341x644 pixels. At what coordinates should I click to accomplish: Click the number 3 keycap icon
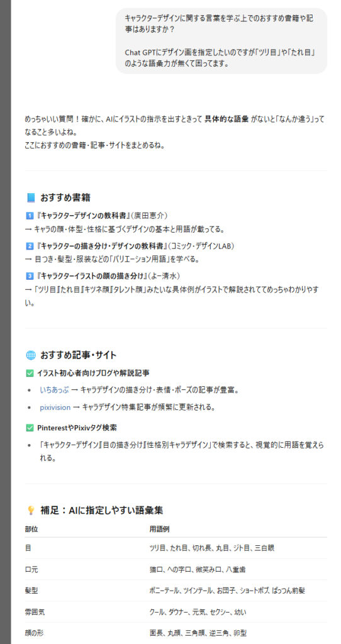[29, 275]
